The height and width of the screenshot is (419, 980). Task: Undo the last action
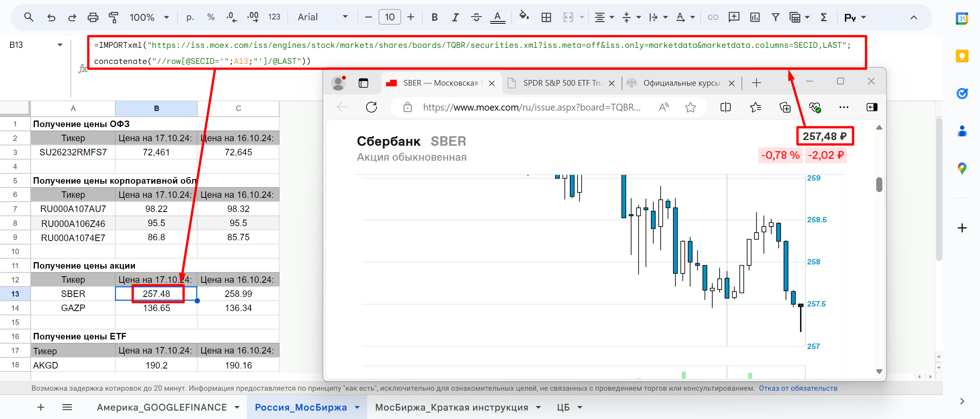pos(51,17)
